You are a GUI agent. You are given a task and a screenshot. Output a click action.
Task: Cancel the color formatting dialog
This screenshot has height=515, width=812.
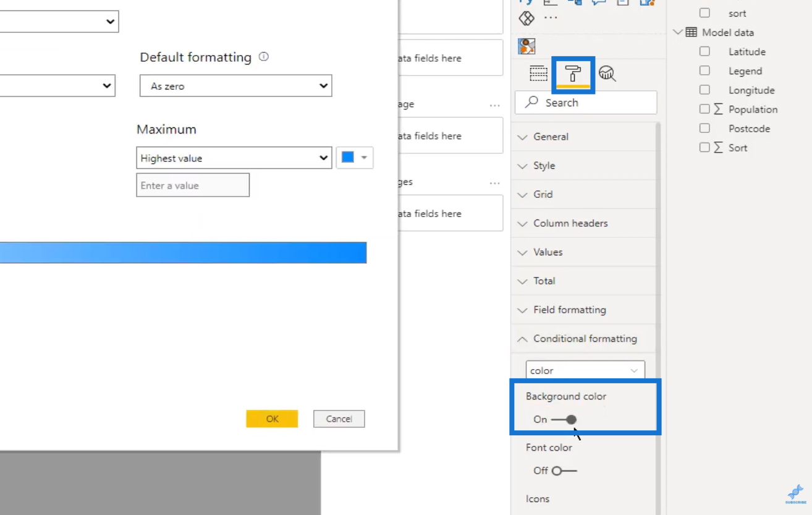339,419
